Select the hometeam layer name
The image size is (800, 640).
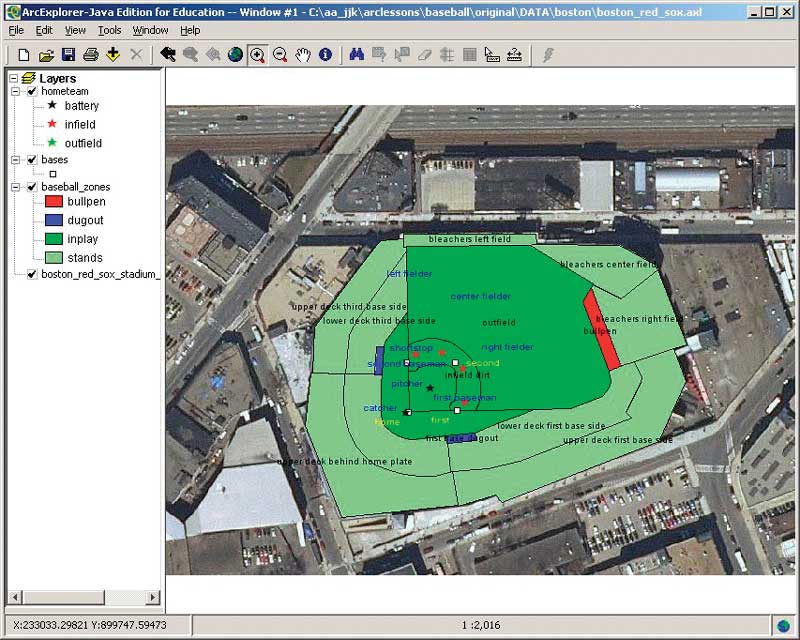tap(65, 91)
